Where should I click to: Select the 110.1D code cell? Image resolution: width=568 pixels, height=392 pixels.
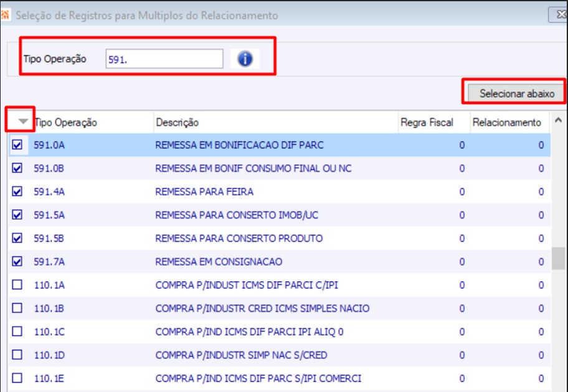[49, 355]
